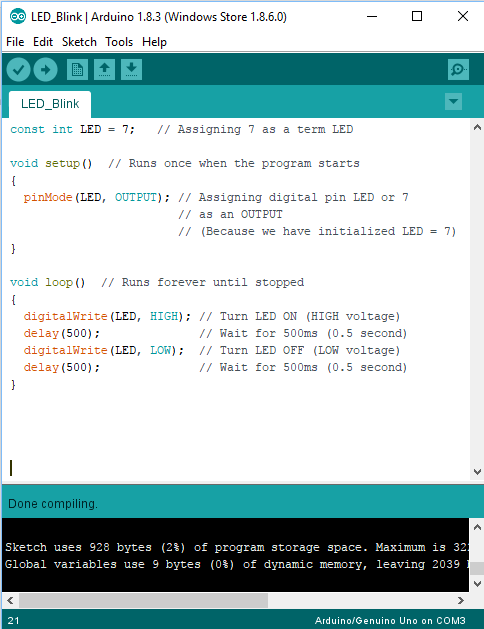Select the LED_Blink tab

(x=50, y=104)
